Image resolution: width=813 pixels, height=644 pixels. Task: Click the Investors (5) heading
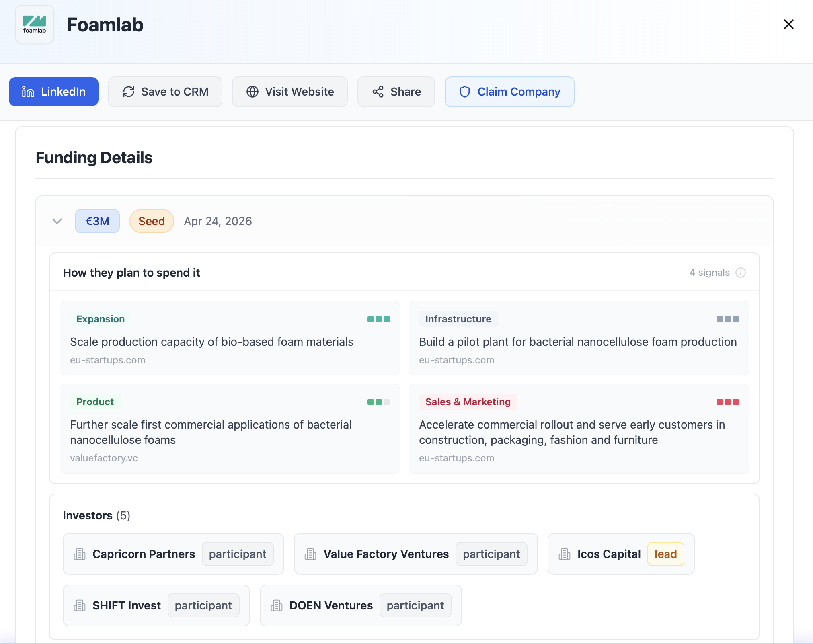[x=96, y=515]
